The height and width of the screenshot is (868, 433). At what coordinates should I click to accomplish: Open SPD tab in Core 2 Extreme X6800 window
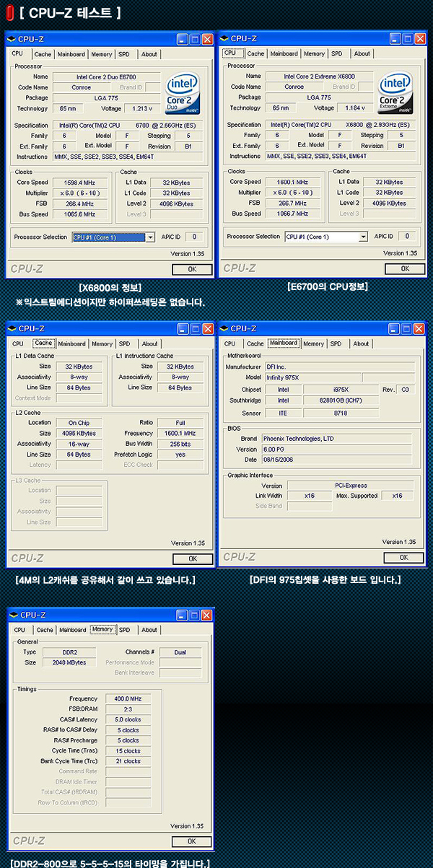click(337, 53)
